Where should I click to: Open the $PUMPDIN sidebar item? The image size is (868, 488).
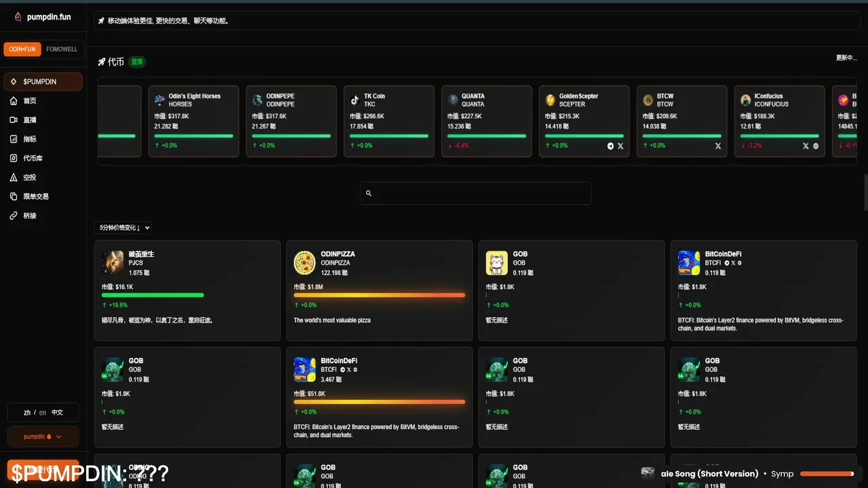pyautogui.click(x=43, y=82)
